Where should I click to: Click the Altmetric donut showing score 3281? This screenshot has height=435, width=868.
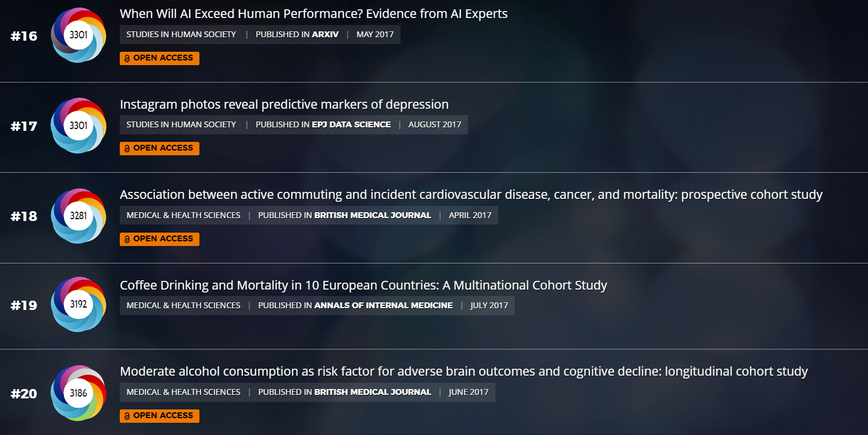[78, 216]
